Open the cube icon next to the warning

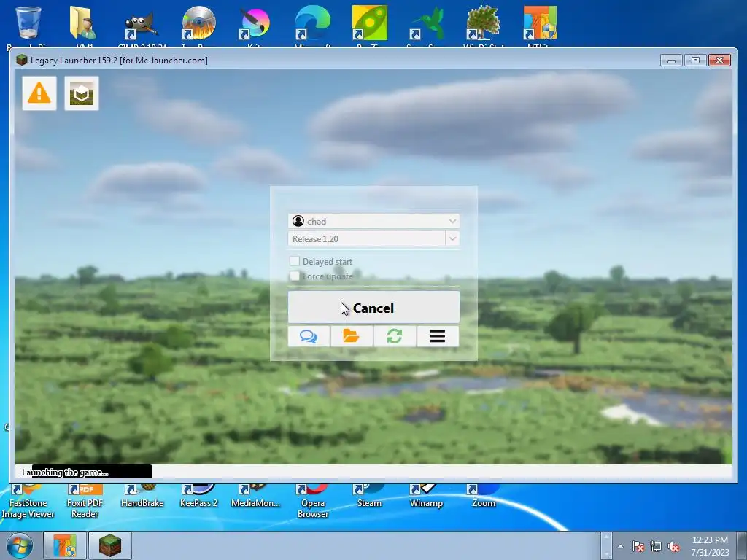click(82, 93)
